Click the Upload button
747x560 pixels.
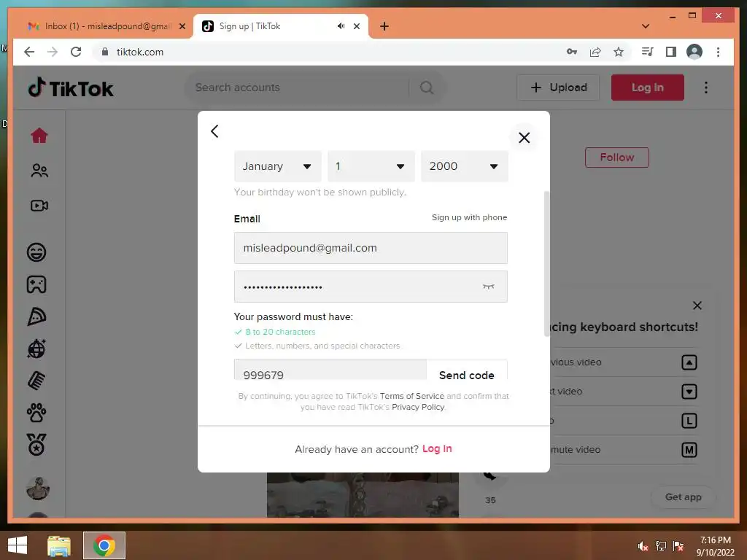pyautogui.click(x=558, y=87)
